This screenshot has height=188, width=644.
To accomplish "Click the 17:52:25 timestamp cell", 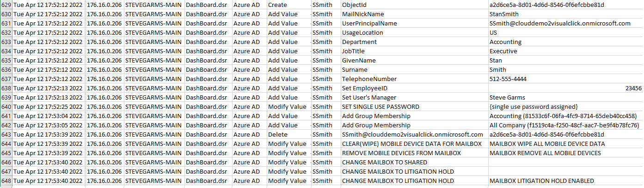I will tap(49, 107).
